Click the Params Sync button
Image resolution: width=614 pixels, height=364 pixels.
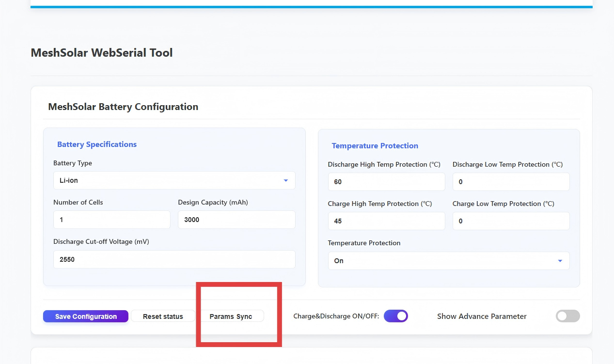pos(231,317)
